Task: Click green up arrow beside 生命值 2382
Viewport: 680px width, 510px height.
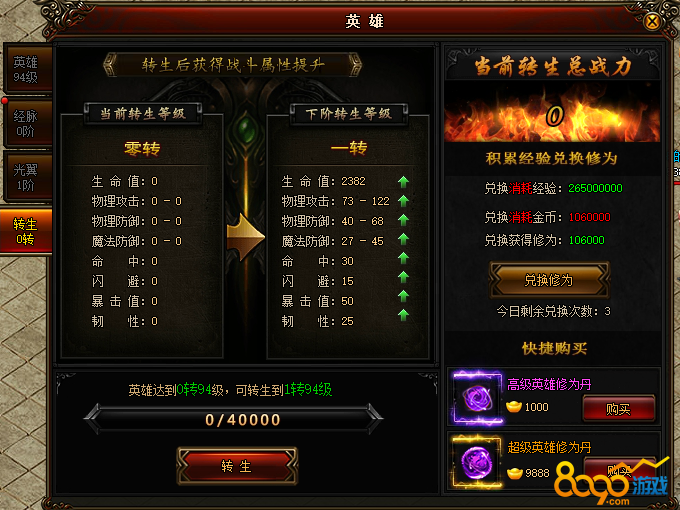Action: tap(403, 182)
